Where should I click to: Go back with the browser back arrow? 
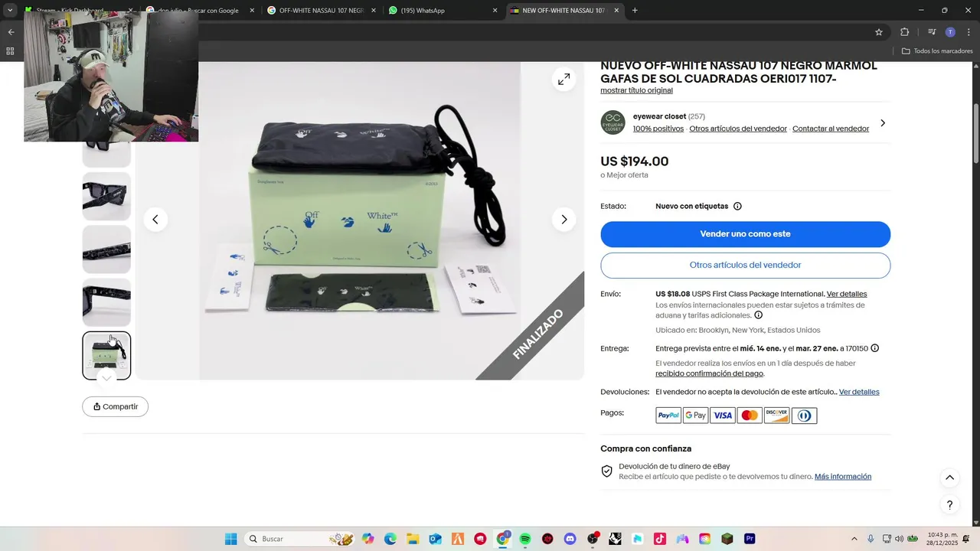coord(11,32)
